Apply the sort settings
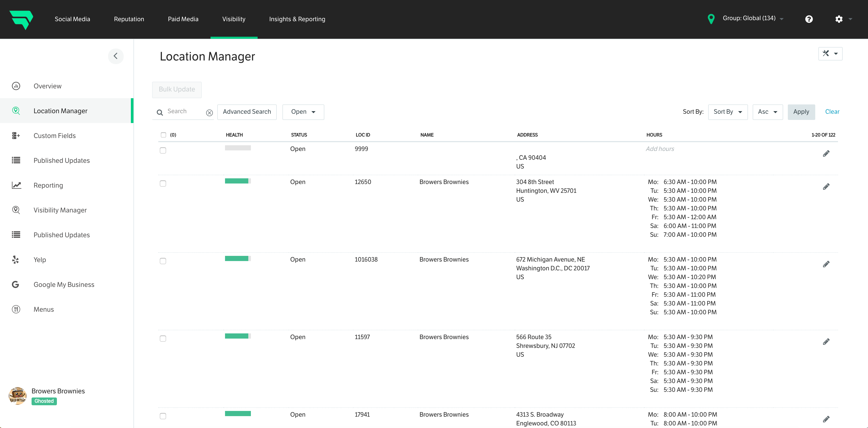Viewport: 868px width, 428px height. click(x=801, y=112)
